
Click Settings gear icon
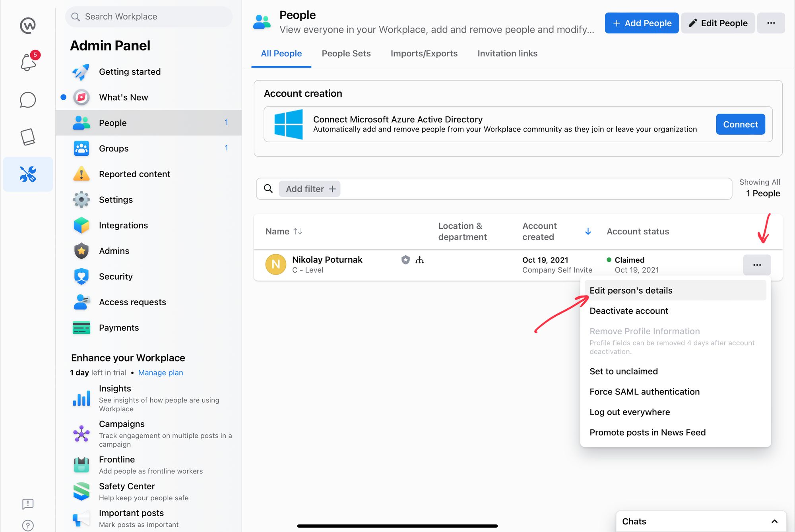(81, 199)
